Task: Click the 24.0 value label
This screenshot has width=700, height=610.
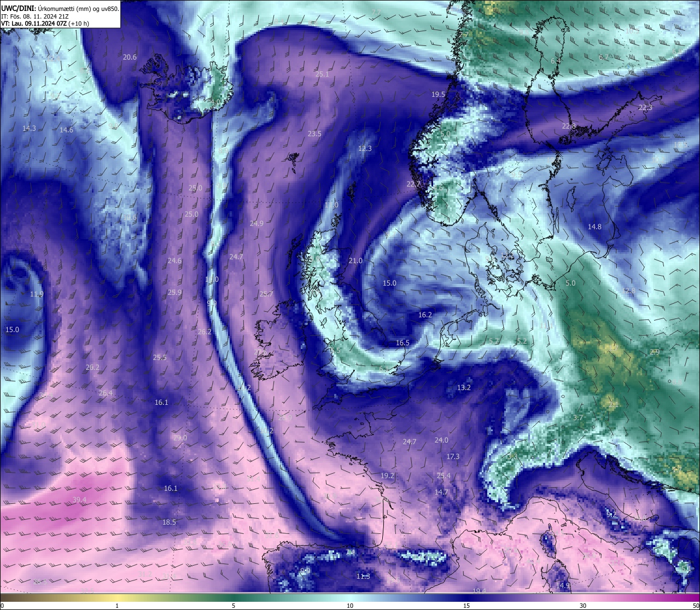Action: [x=441, y=440]
